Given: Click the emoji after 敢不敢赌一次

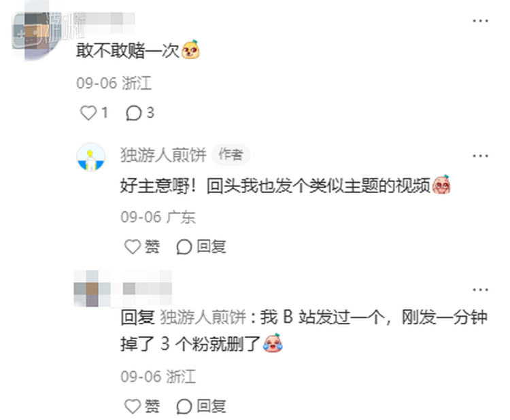Looking at the screenshot, I should click(x=190, y=50).
